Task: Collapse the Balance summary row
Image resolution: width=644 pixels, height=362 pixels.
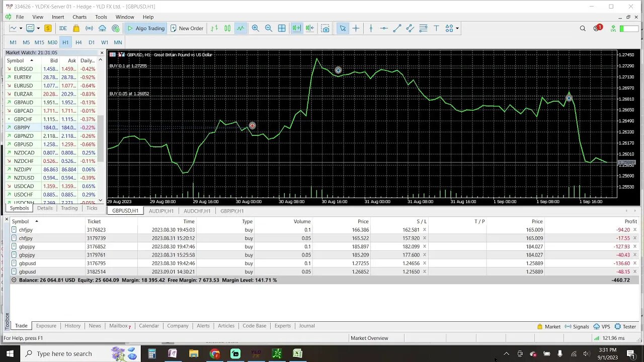Action: (14, 280)
